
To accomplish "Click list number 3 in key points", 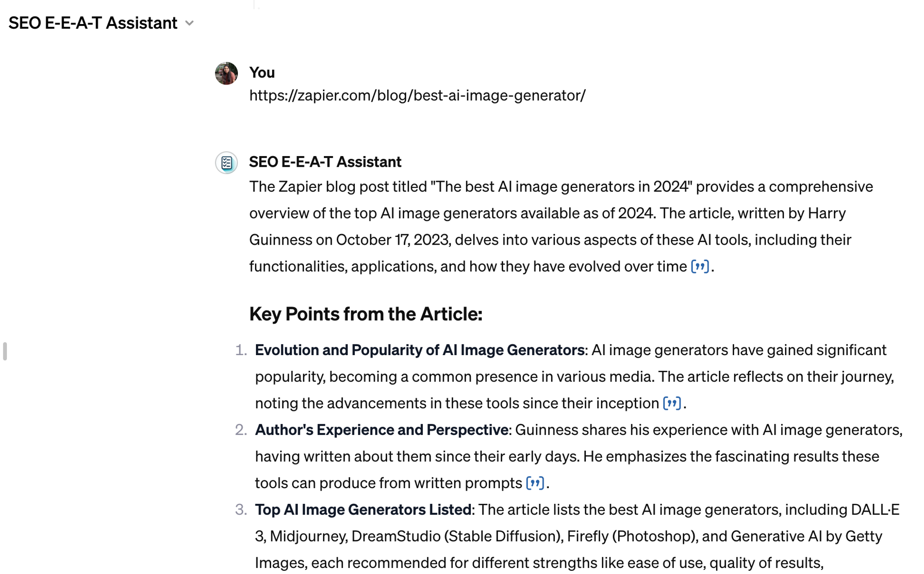I will pos(240,509).
